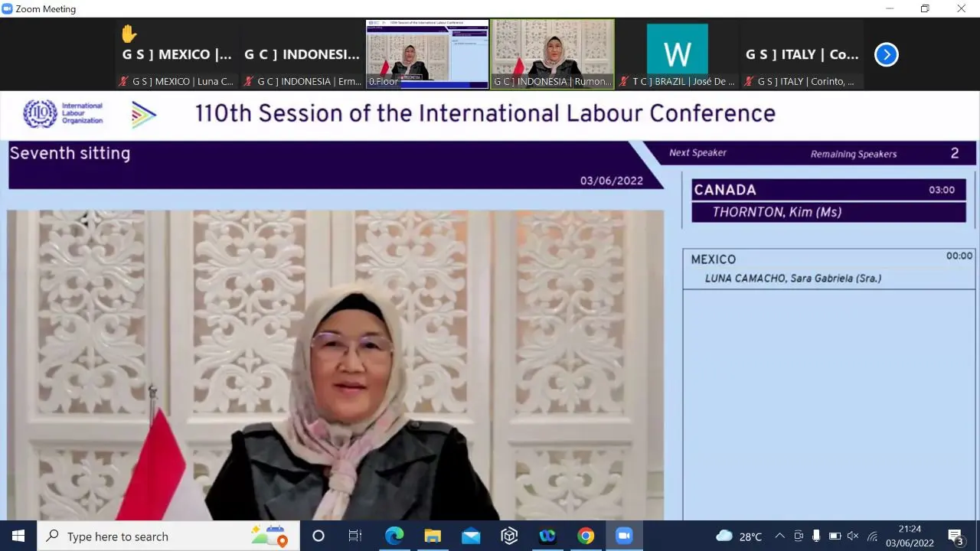Open the Start menu
Image resolution: width=980 pixels, height=551 pixels.
pyautogui.click(x=18, y=536)
